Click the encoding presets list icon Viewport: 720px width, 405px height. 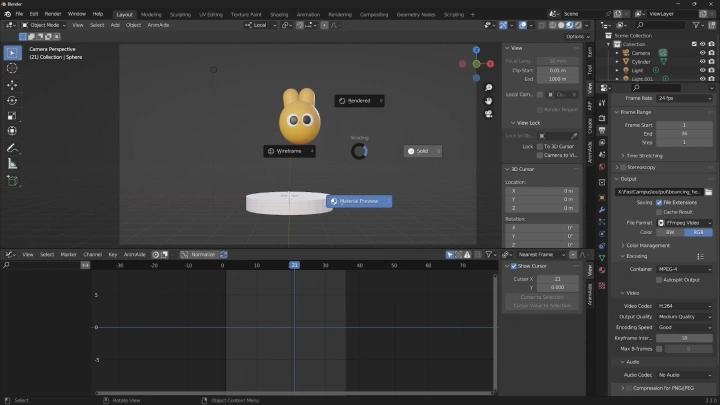700,256
